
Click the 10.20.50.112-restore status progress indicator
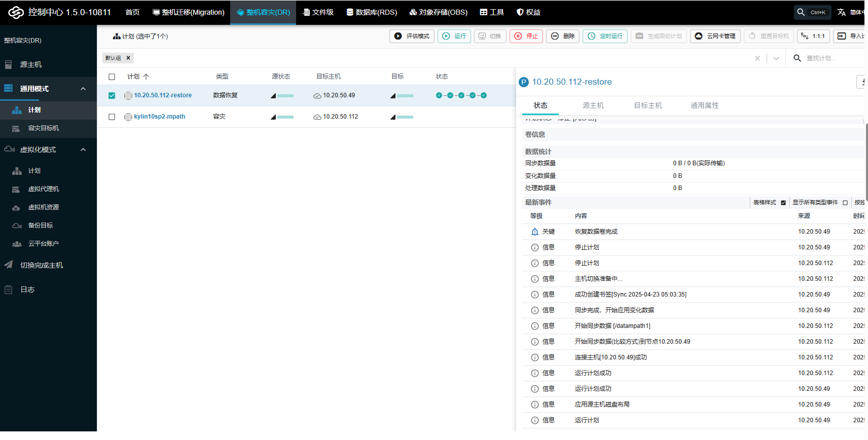coord(461,95)
